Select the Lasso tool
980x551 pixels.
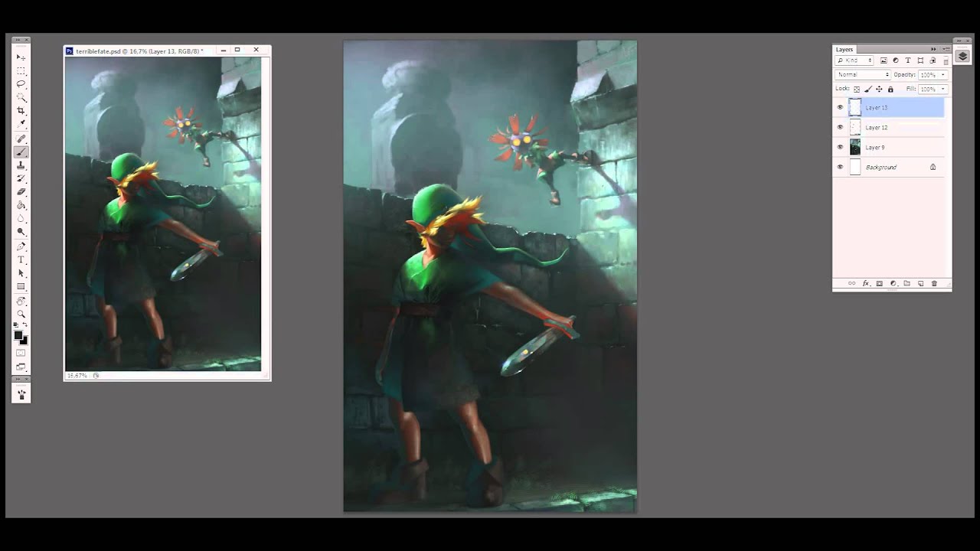pos(21,83)
